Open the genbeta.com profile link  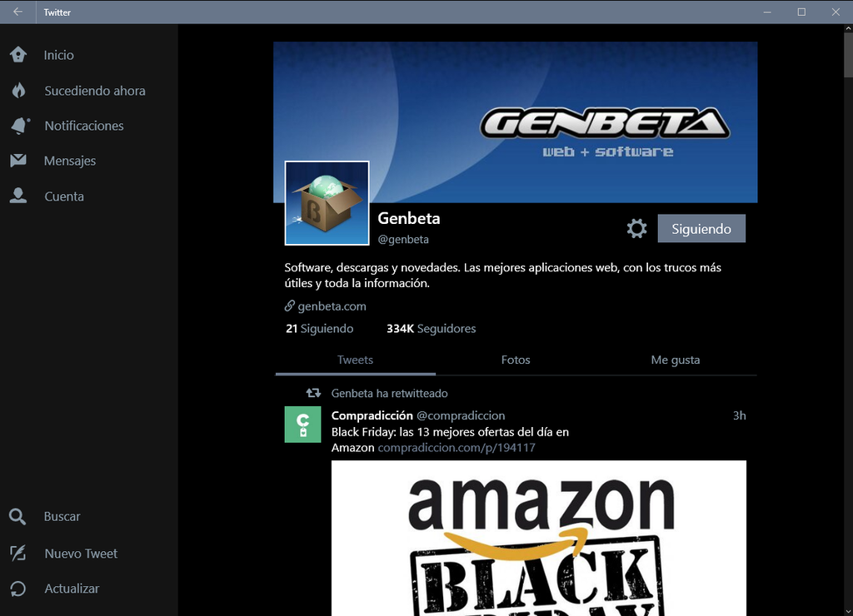pyautogui.click(x=331, y=306)
